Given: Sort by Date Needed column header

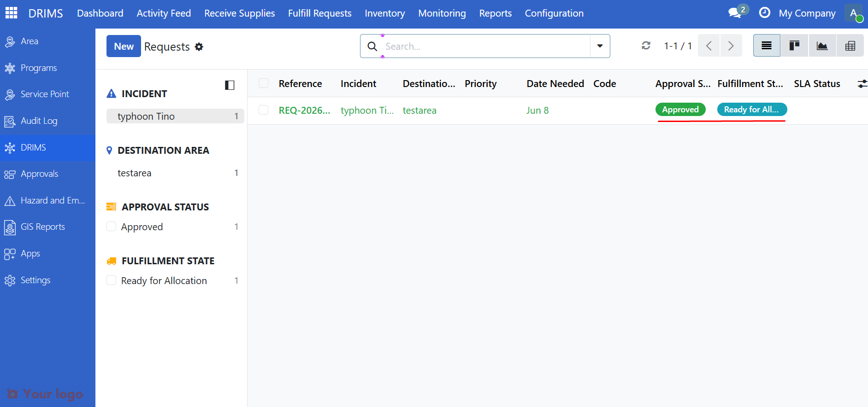Looking at the screenshot, I should click(x=555, y=84).
